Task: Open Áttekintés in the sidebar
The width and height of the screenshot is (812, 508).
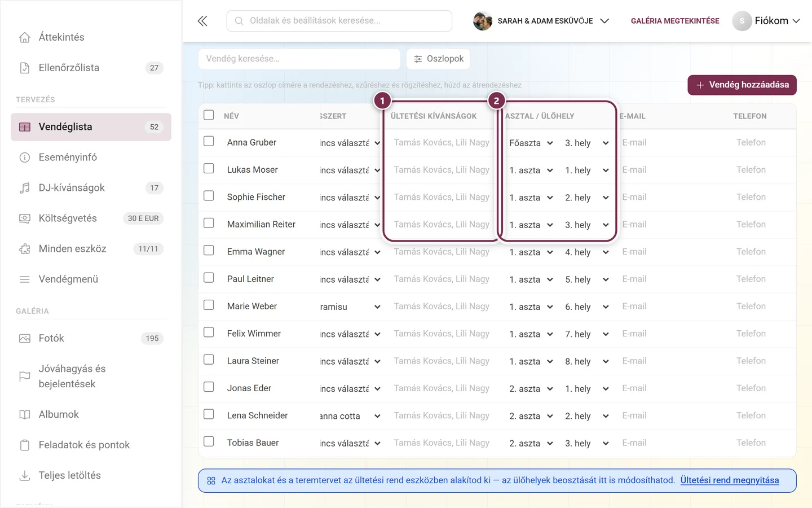Action: (91, 37)
